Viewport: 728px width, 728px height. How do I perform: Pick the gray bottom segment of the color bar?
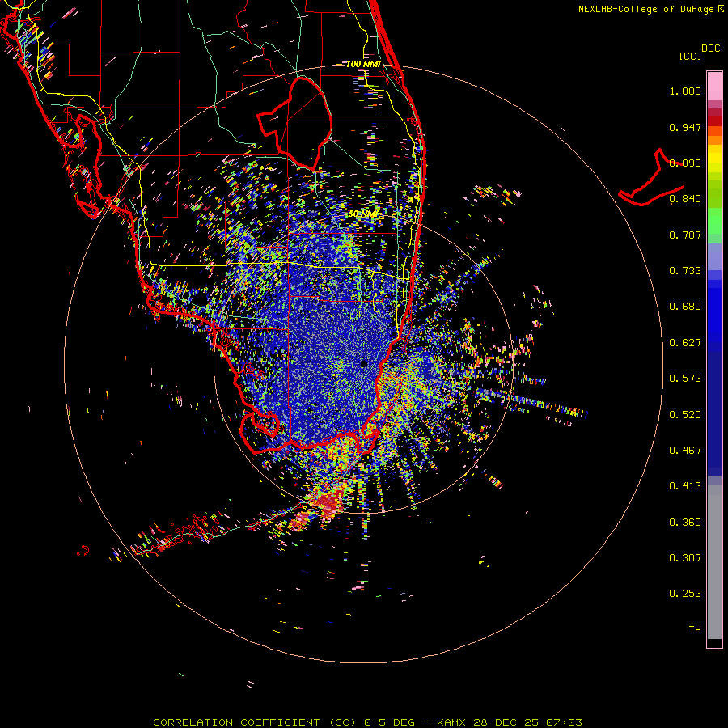[714, 562]
